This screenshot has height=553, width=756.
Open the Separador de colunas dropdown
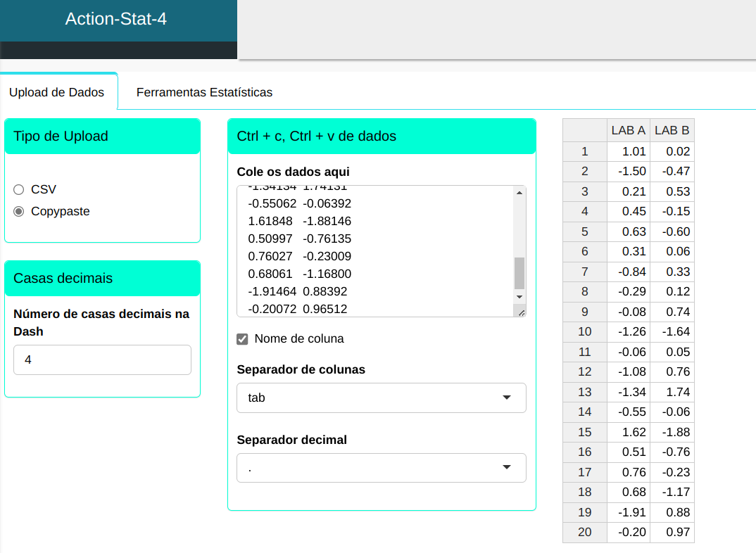(381, 398)
